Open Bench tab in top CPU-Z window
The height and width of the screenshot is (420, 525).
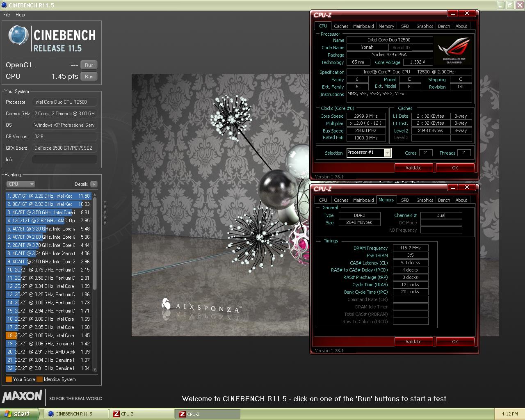pos(444,26)
